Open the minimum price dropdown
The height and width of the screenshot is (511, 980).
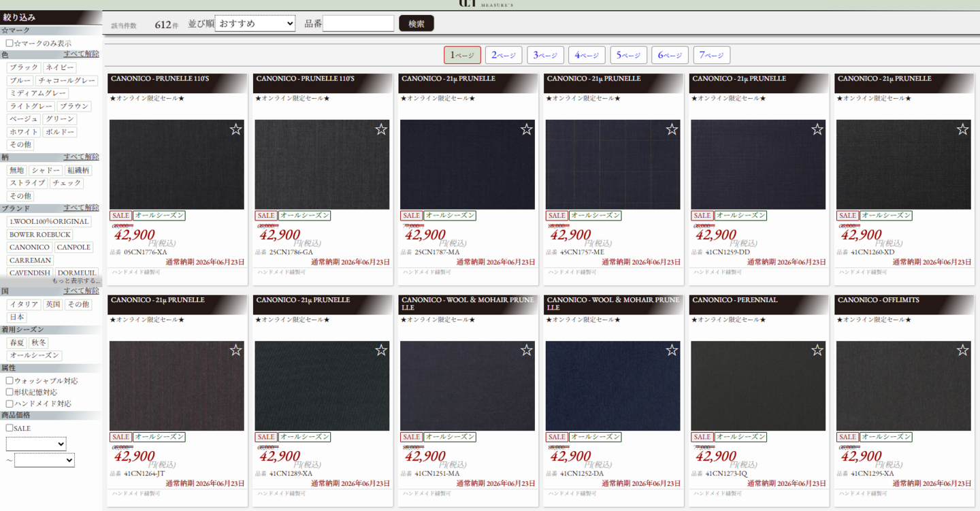pos(36,444)
